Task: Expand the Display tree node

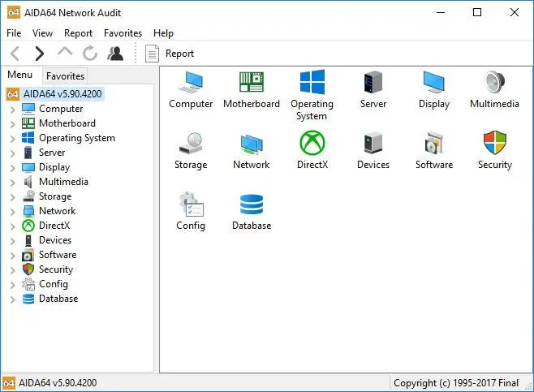Action: pyautogui.click(x=13, y=168)
